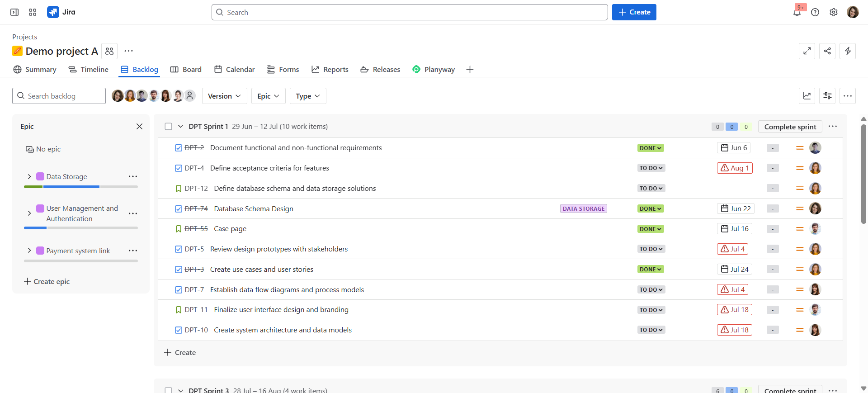Open the Timeline tab
The image size is (868, 393).
(x=88, y=70)
